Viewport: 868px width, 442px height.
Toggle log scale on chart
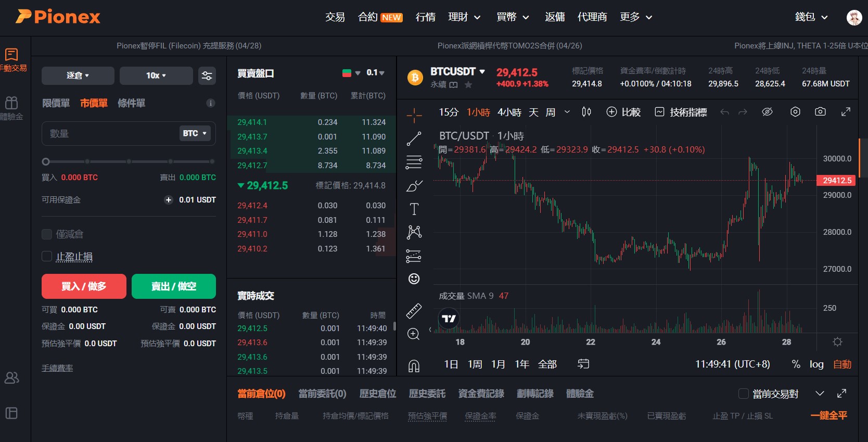click(x=816, y=364)
